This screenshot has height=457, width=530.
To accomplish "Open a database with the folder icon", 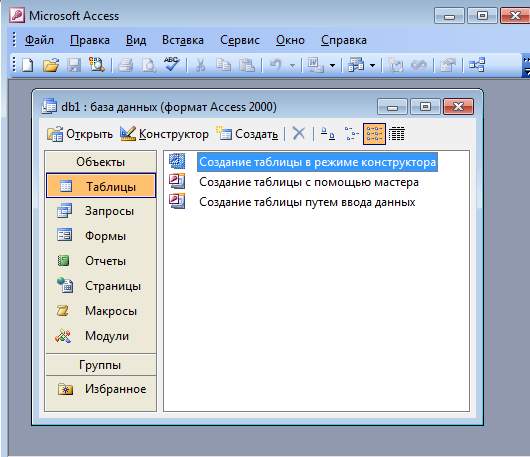I will click(x=51, y=65).
